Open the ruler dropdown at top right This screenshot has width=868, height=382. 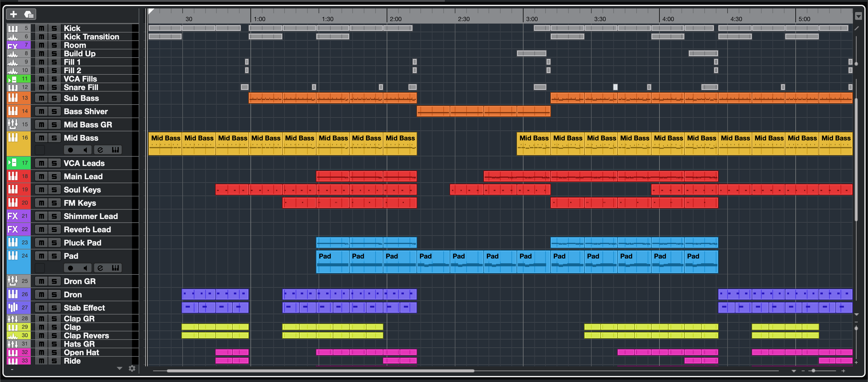point(858,16)
